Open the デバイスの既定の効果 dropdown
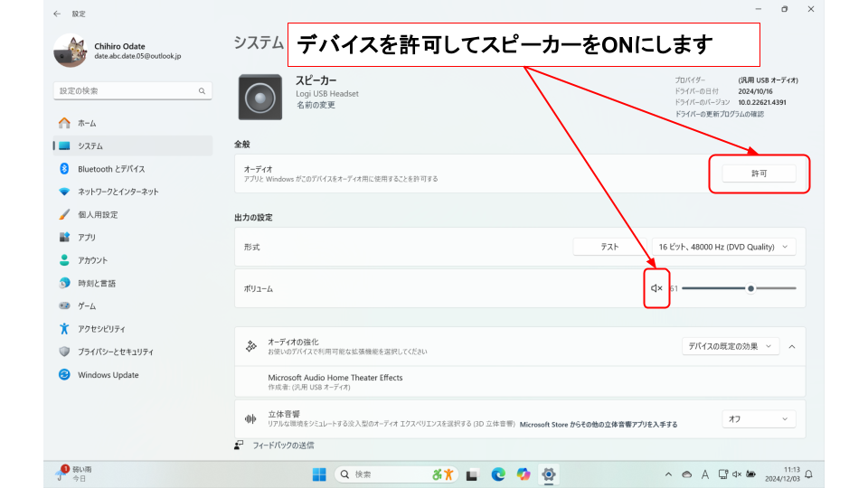Screen dimensions: 868x488 [x=731, y=346]
